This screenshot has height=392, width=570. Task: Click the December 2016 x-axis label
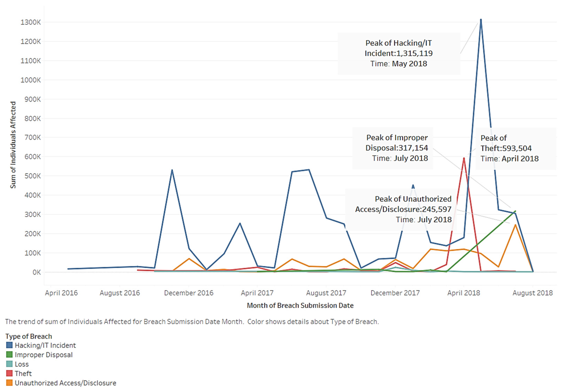pos(189,293)
